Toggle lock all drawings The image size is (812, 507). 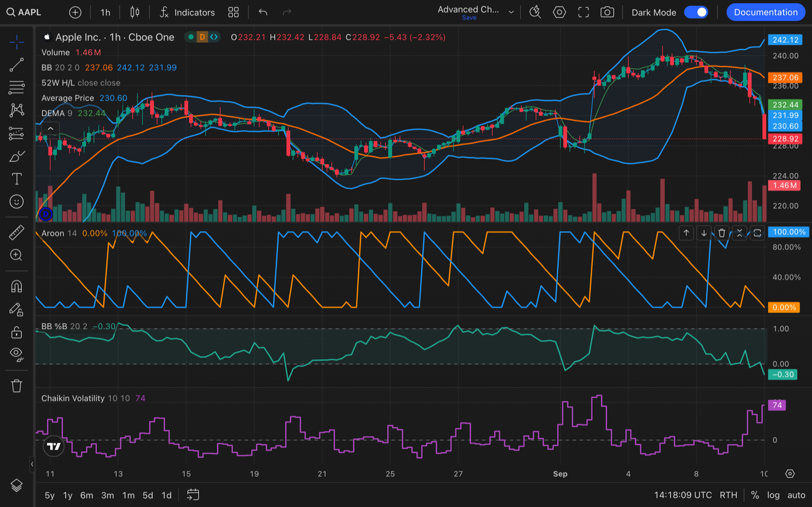pos(17,332)
